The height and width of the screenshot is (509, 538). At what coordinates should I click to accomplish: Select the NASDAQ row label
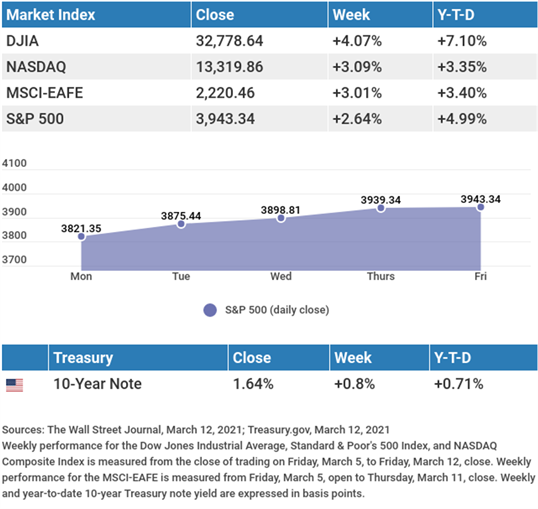tap(36, 67)
